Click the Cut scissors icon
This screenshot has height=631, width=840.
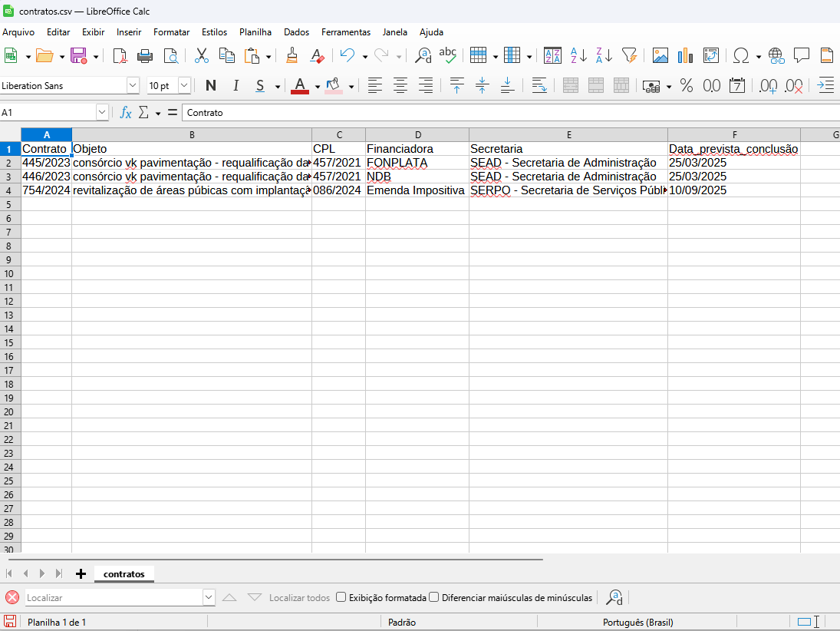click(202, 55)
